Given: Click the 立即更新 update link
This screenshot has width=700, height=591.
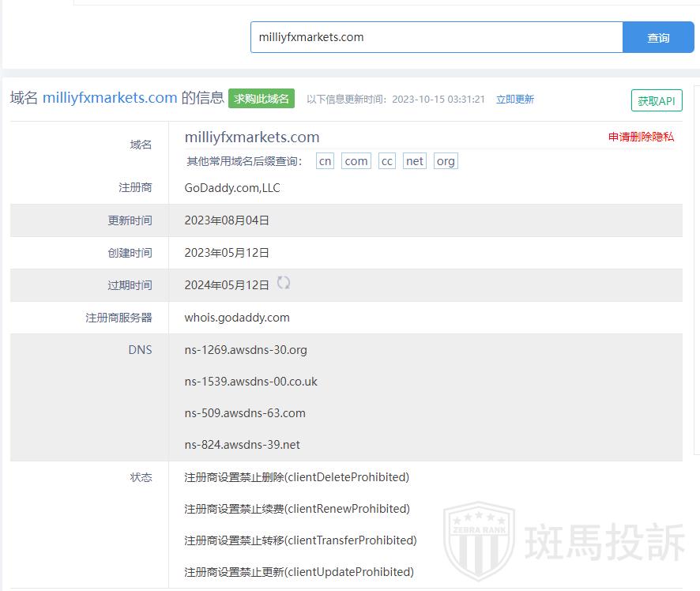Looking at the screenshot, I should tap(514, 100).
